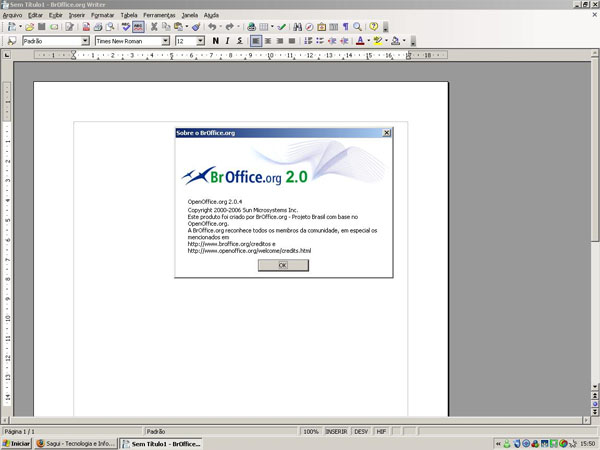The width and height of the screenshot is (600, 450).
Task: Toggle bold (N) formatting
Action: click(216, 41)
